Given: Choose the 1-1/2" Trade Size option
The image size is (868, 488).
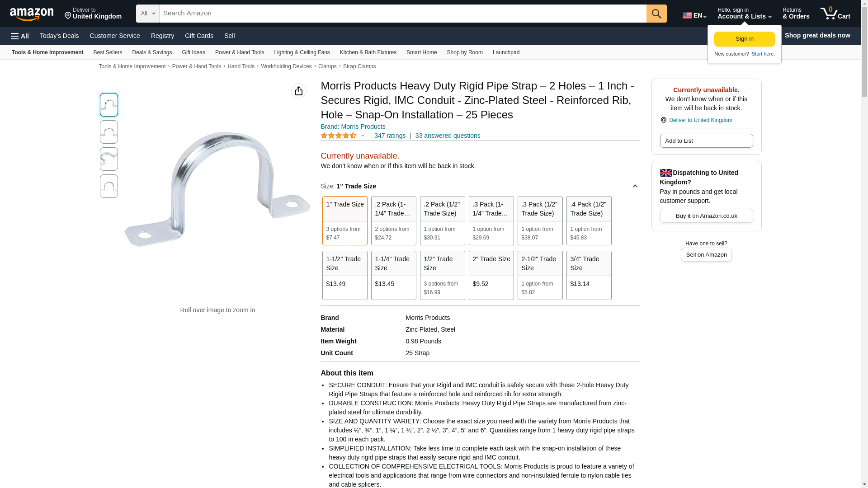Looking at the screenshot, I should 344,275.
